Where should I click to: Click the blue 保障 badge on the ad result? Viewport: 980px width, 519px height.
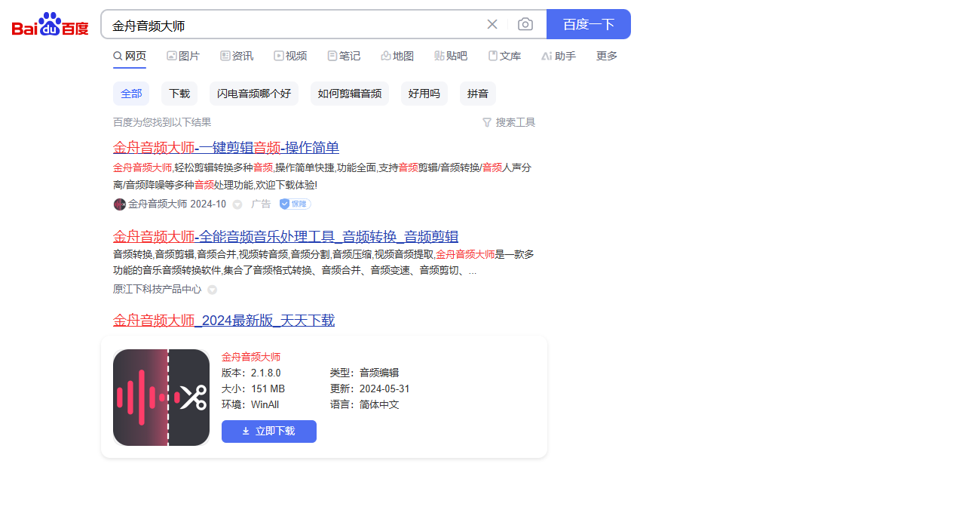[x=294, y=204]
